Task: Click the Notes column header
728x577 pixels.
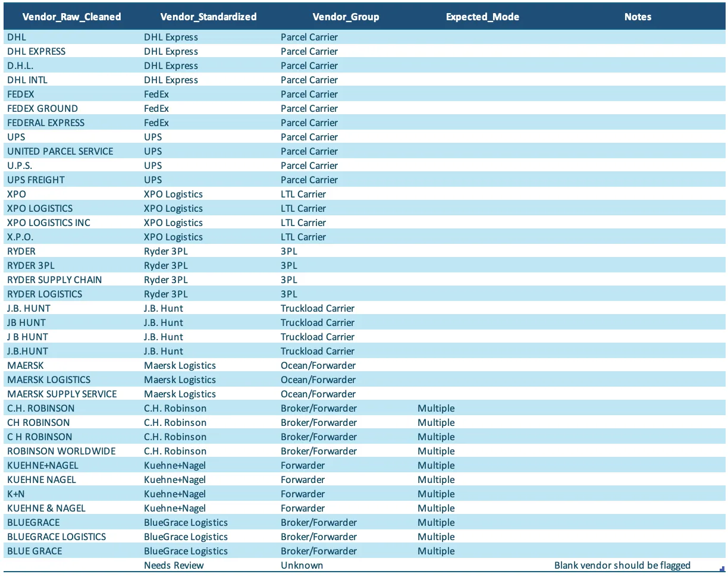Action: click(638, 17)
